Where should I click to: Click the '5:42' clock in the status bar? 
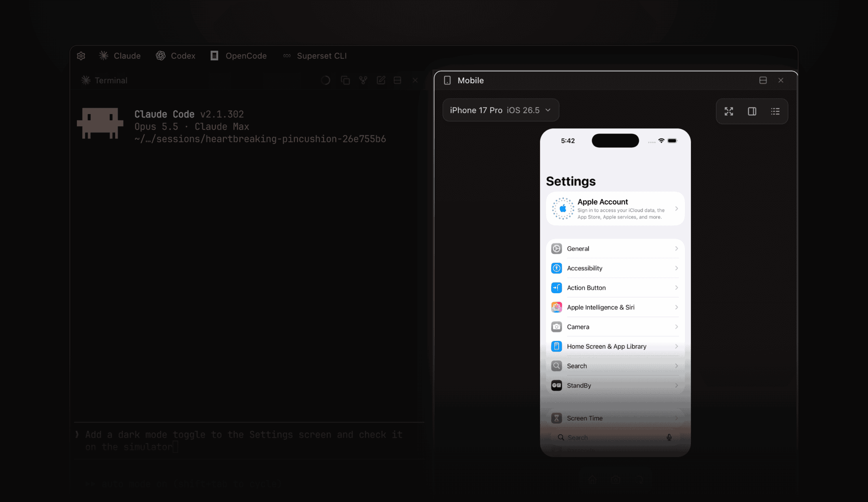point(568,140)
